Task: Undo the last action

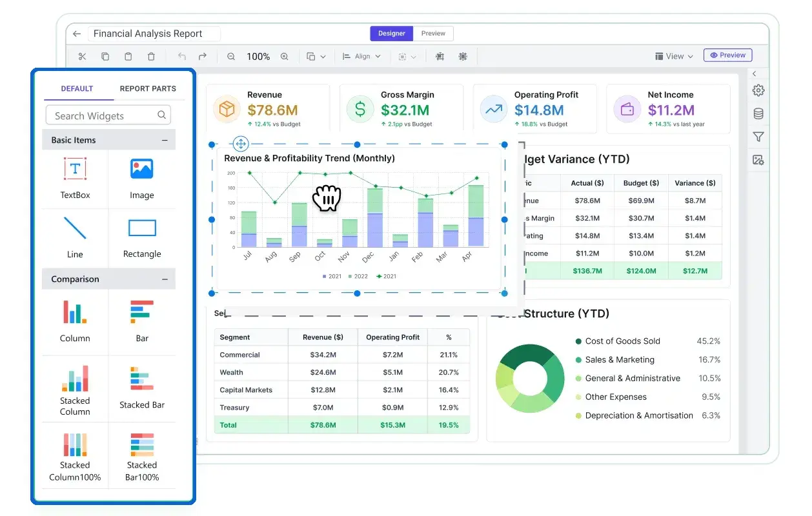Action: [182, 57]
